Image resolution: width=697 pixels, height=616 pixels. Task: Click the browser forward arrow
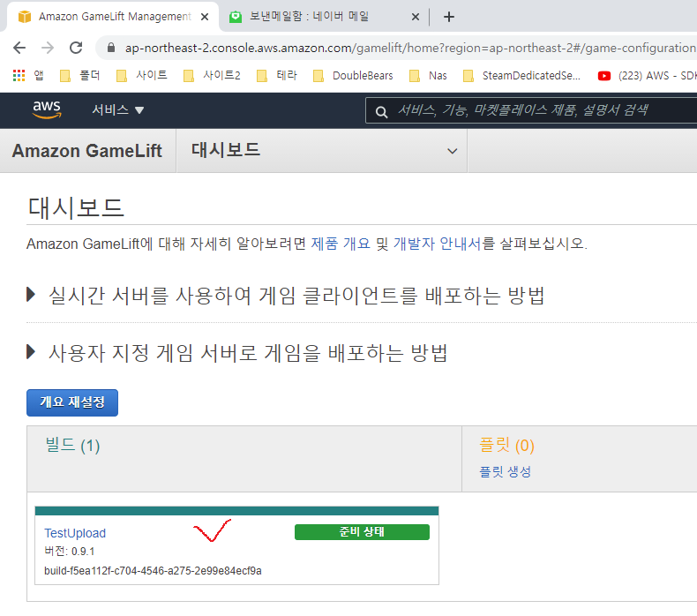[48, 48]
